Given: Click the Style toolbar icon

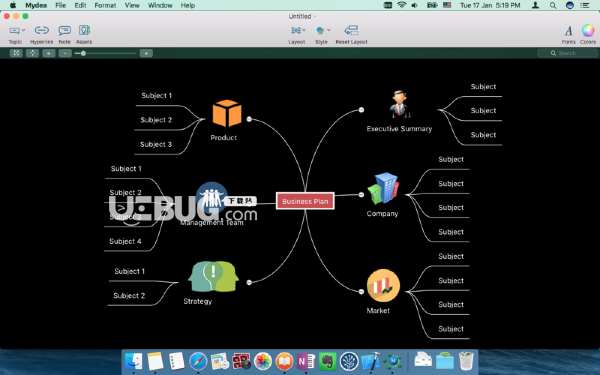Looking at the screenshot, I should pos(320,30).
